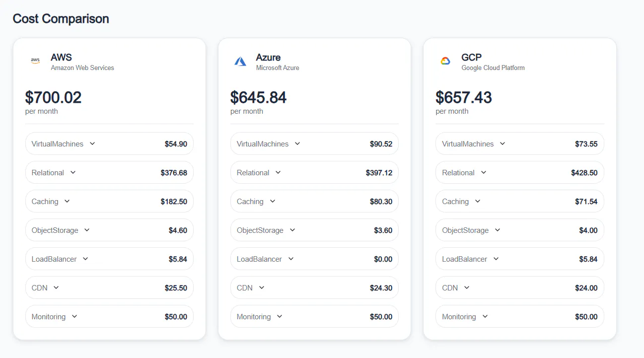
Task: Click the Google Cloud Platform logo icon
Action: (445, 61)
